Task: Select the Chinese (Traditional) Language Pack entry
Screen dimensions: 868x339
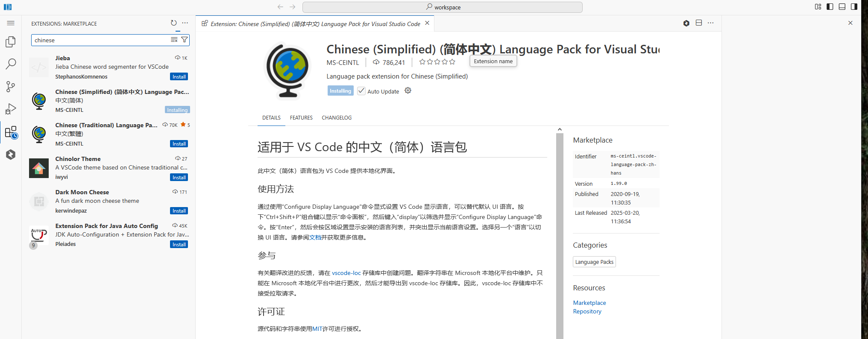Action: [x=109, y=134]
